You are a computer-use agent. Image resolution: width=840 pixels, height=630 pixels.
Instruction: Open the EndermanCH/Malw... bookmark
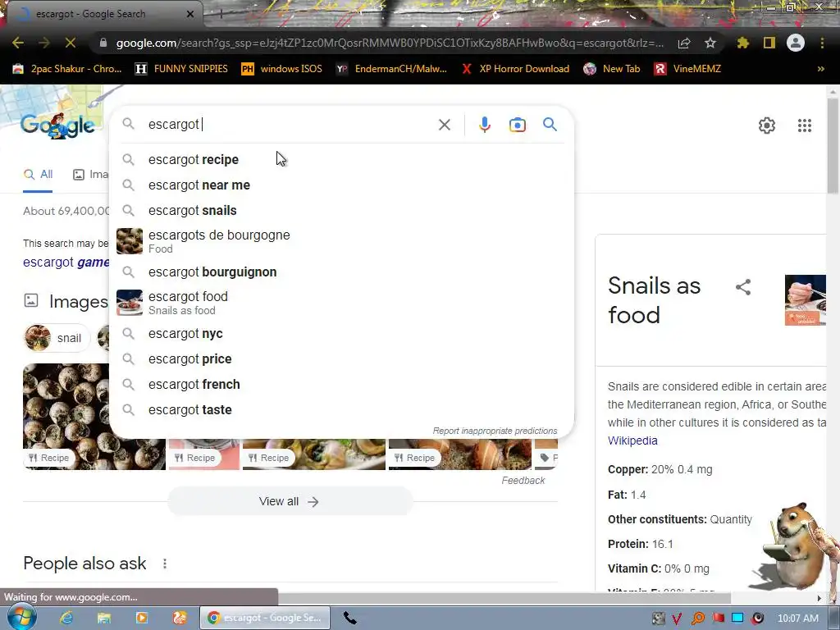coord(391,69)
